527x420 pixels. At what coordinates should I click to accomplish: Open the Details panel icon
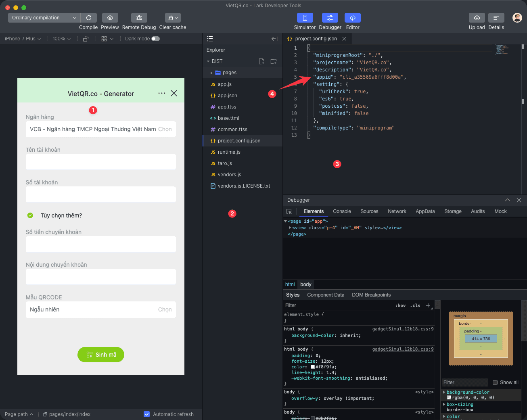pyautogui.click(x=496, y=18)
